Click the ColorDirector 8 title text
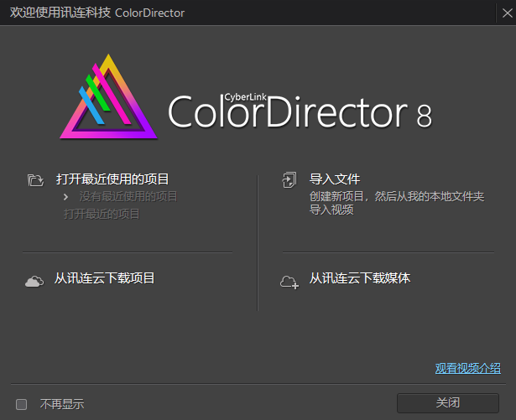Viewport: 516px width, 420px height. [300, 111]
